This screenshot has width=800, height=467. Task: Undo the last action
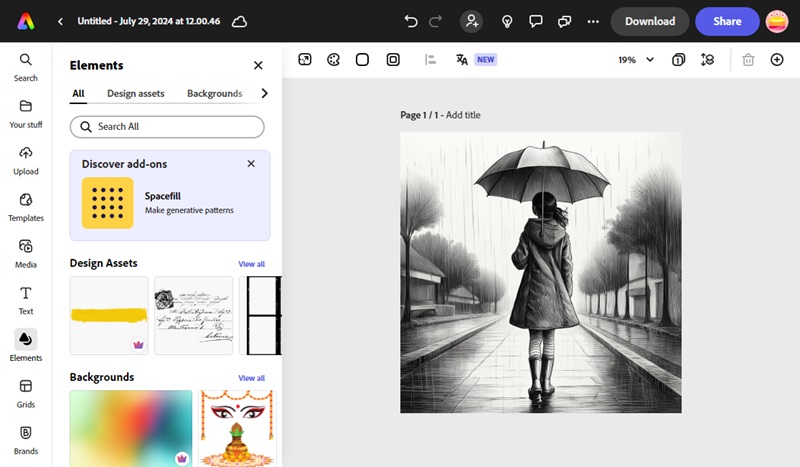411,21
